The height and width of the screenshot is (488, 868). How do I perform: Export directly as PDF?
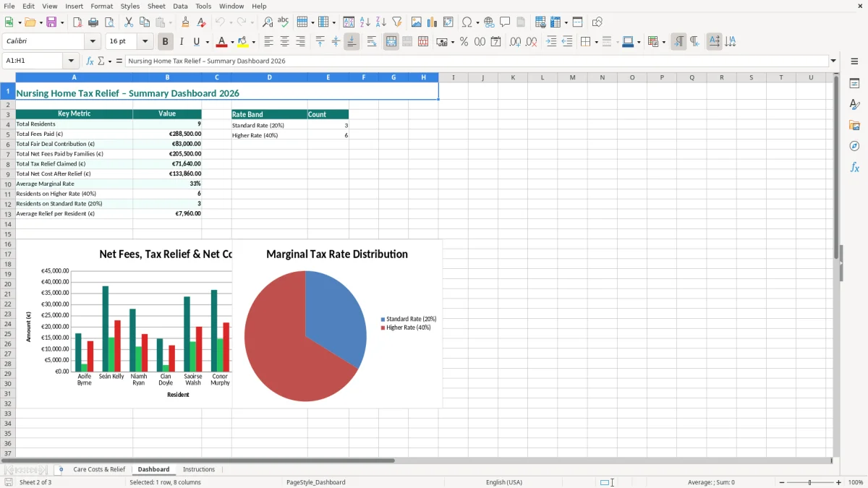tap(77, 22)
